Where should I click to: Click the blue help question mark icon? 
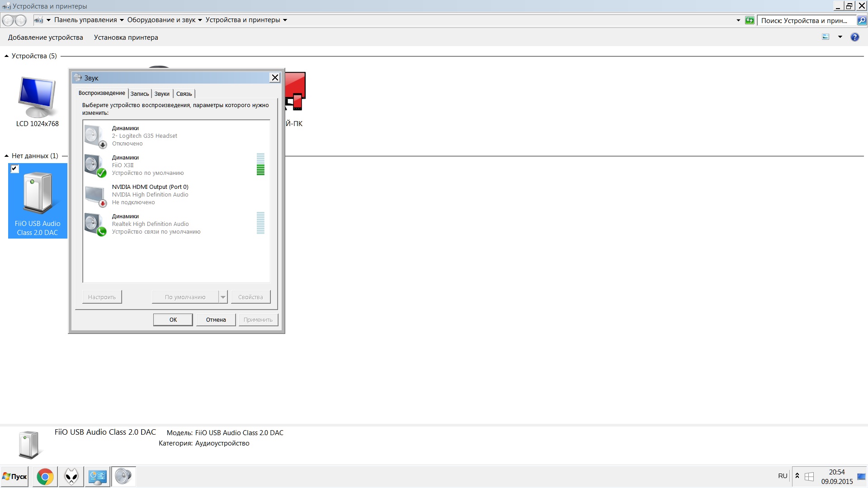pyautogui.click(x=854, y=37)
